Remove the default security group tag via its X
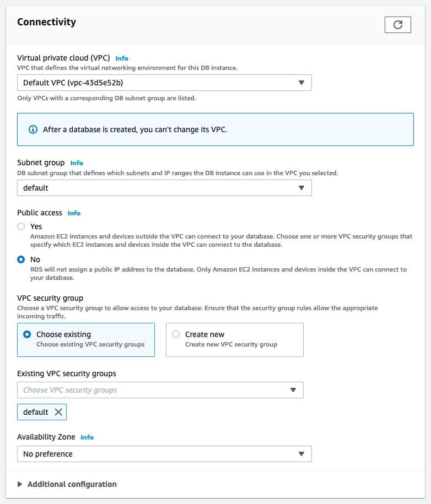 (58, 411)
